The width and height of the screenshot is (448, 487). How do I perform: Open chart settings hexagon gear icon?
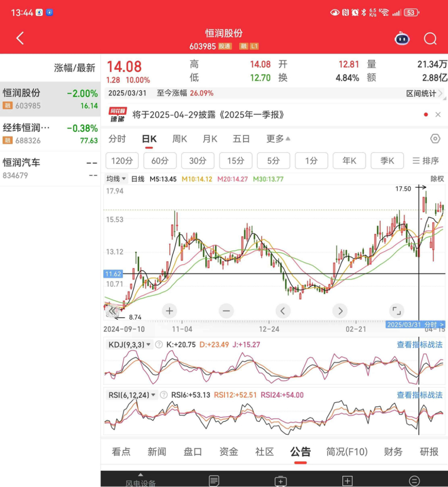[435, 139]
